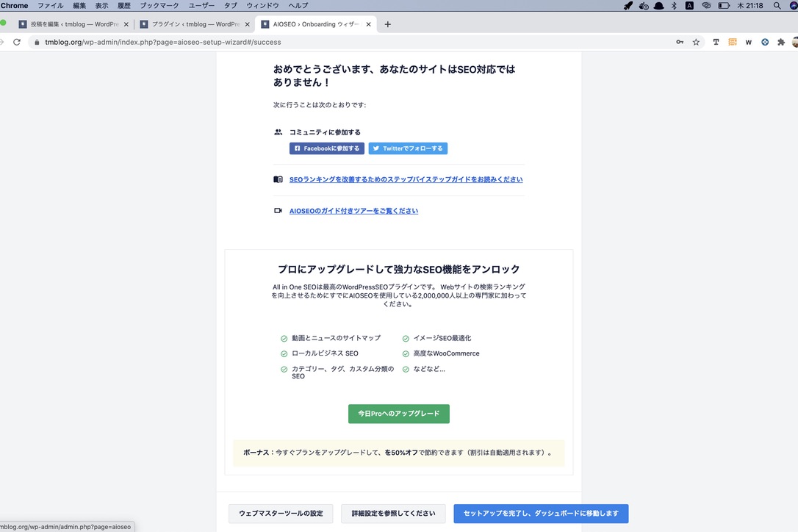The width and height of the screenshot is (798, 532).
Task: Click the green 今日Proへのアップグレード button
Action: coord(399,414)
